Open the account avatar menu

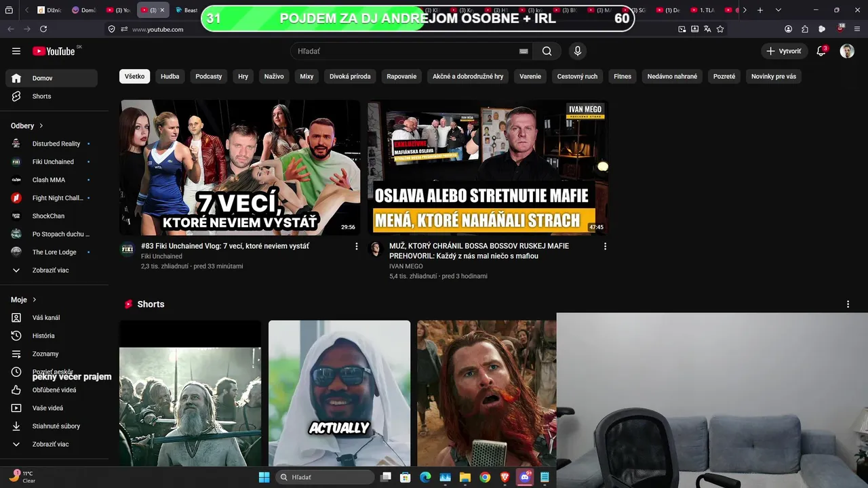[847, 51]
